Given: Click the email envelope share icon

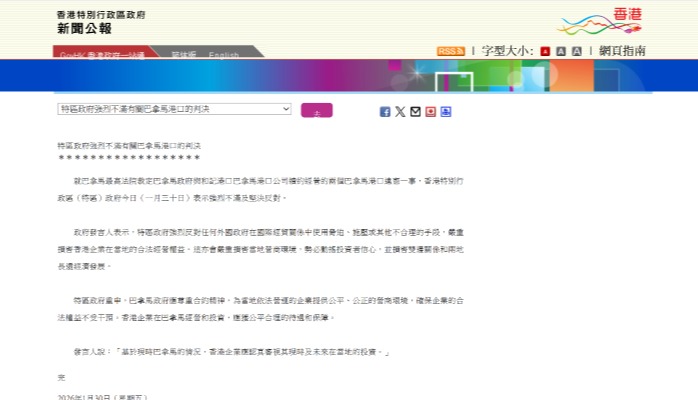Looking at the screenshot, I should (415, 112).
